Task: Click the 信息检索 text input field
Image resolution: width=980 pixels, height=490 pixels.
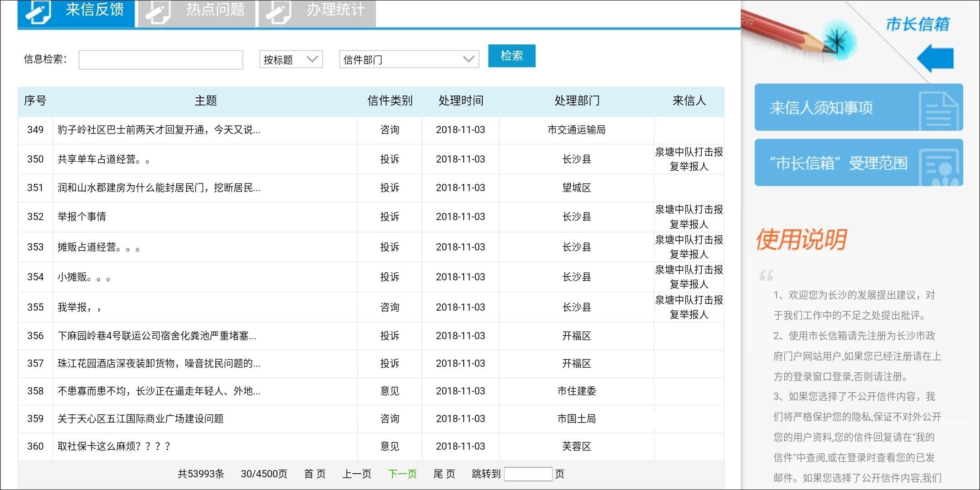Action: pyautogui.click(x=160, y=59)
